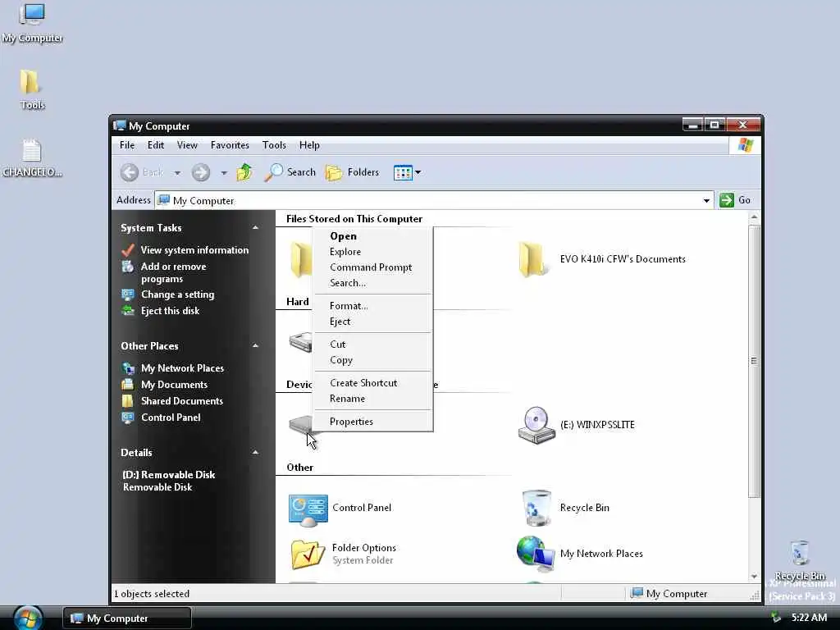This screenshot has width=840, height=630.
Task: Open the View menu
Action: coord(187,145)
